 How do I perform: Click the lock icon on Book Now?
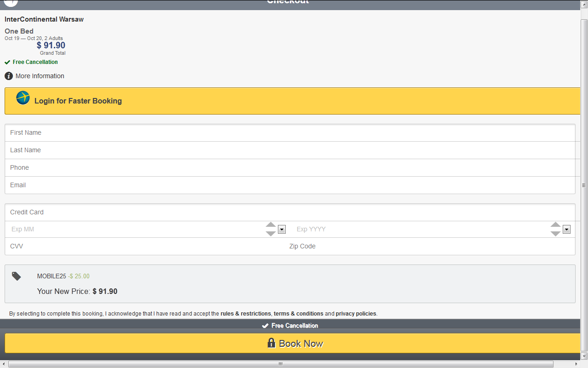271,343
